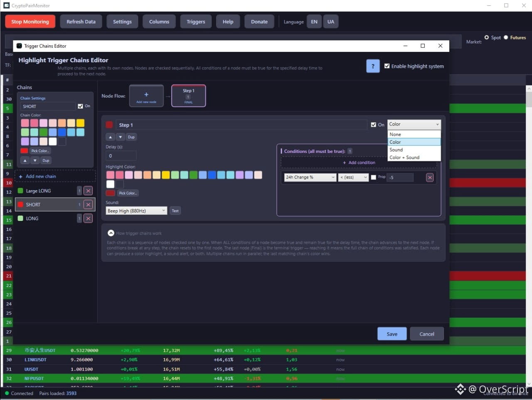The width and height of the screenshot is (532, 400).
Task: Click Trigger Chains Editor window icon
Action: (x=19, y=46)
